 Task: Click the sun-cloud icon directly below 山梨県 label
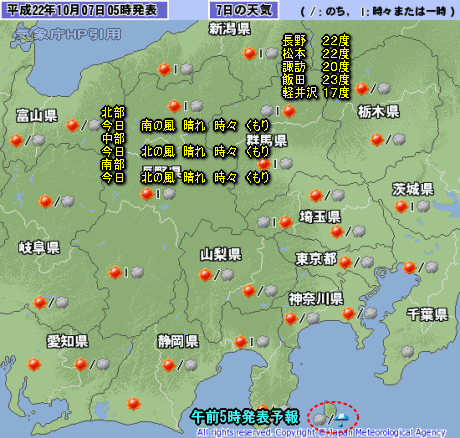(216, 275)
